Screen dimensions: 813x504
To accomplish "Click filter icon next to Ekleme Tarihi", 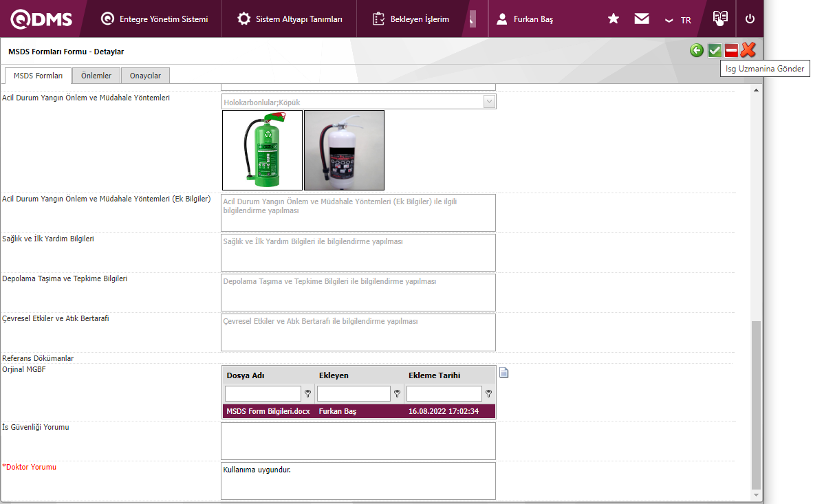I will point(488,393).
